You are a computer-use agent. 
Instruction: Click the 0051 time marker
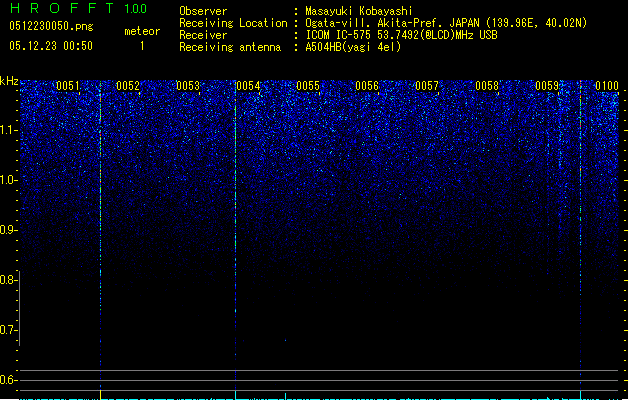pos(68,86)
